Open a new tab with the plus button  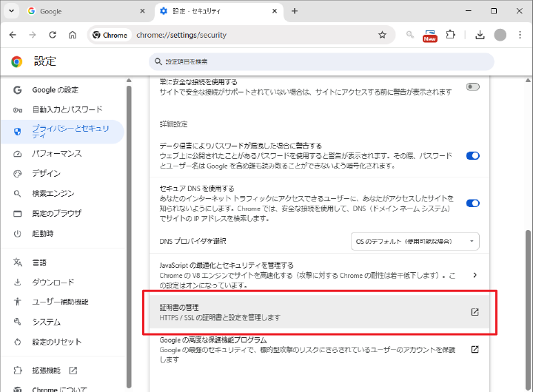point(295,11)
